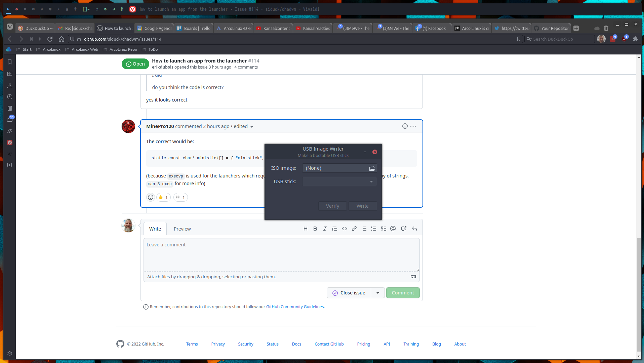Toggle the eyes reaction on MinePro120's comment
The image size is (644, 363).
coord(180,197)
